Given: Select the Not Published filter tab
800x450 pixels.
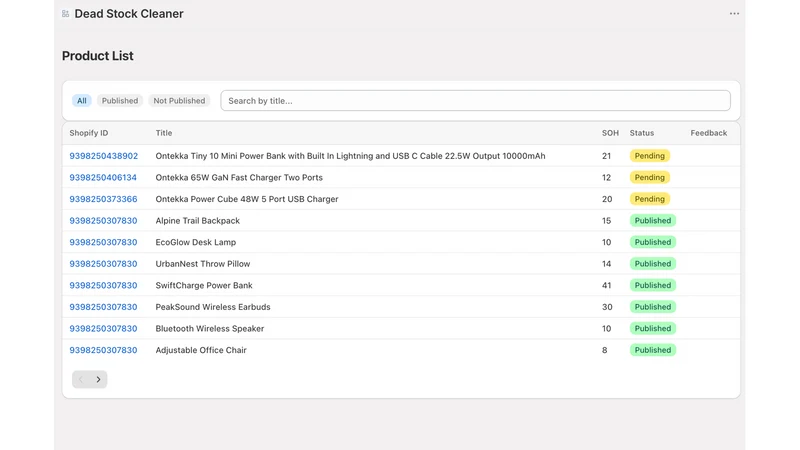Looking at the screenshot, I should pos(179,101).
